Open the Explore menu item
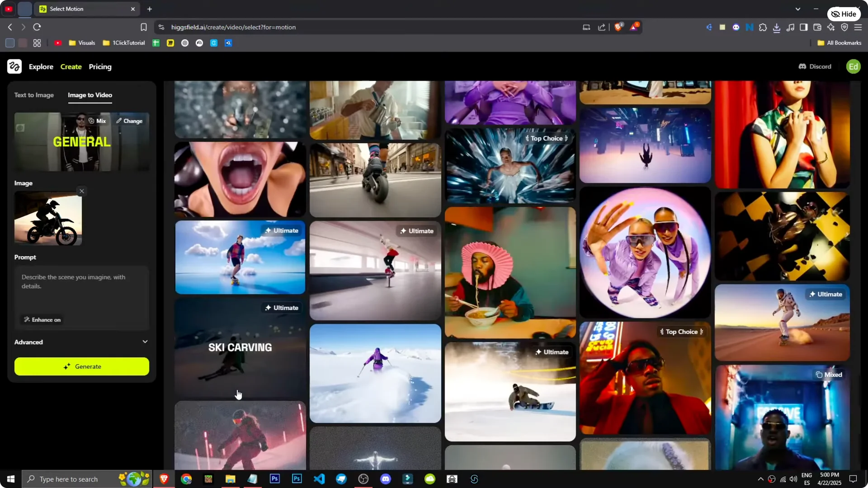Screen dimensions: 868x488 click(41, 66)
